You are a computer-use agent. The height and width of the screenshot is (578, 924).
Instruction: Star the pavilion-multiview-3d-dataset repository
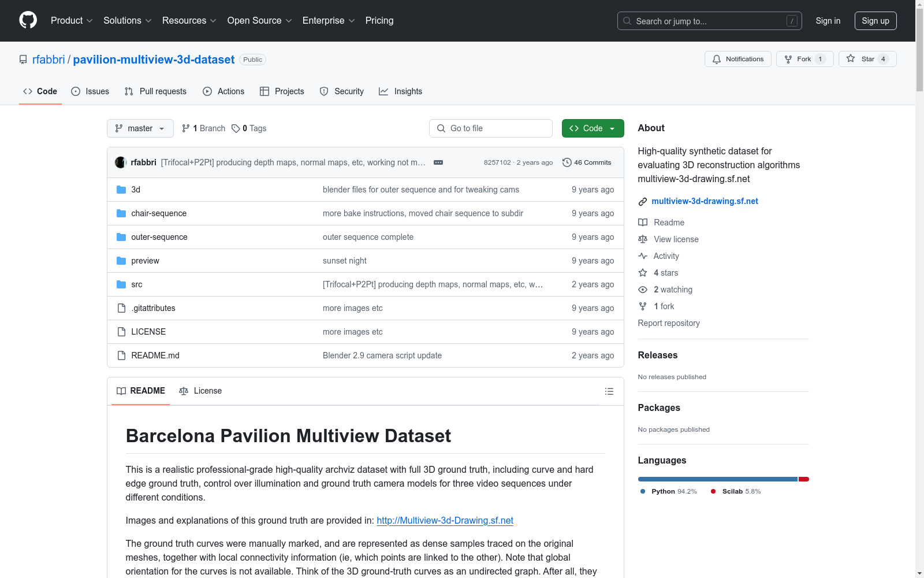pos(867,59)
